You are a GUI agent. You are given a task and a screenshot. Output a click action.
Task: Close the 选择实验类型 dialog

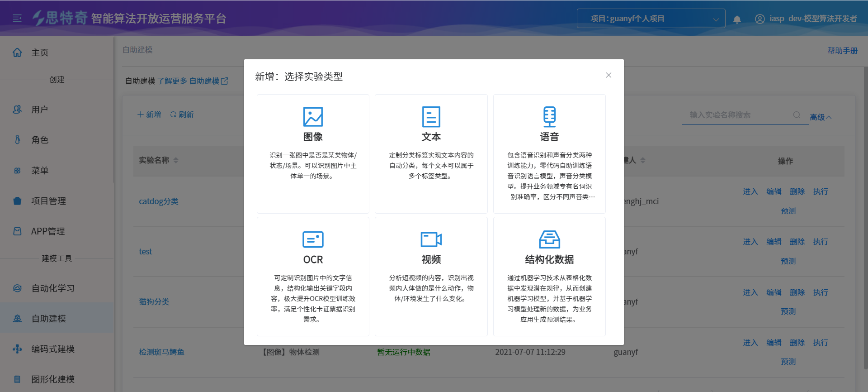click(609, 75)
